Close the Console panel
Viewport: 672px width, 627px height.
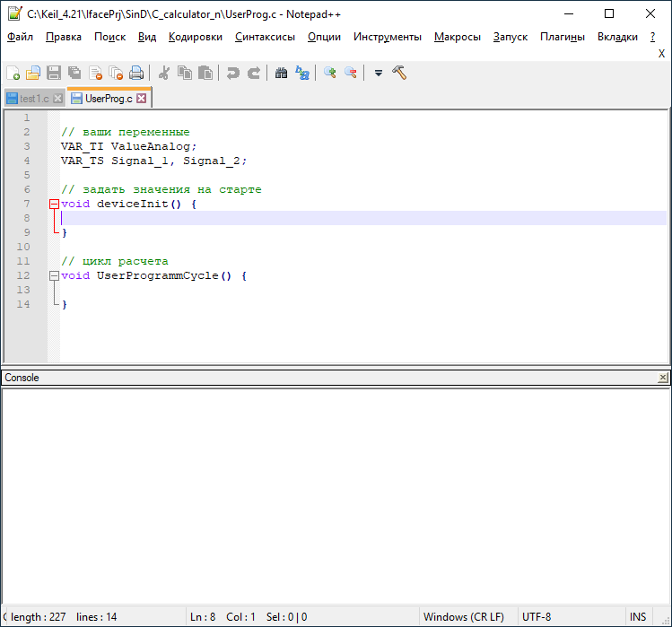[663, 379]
